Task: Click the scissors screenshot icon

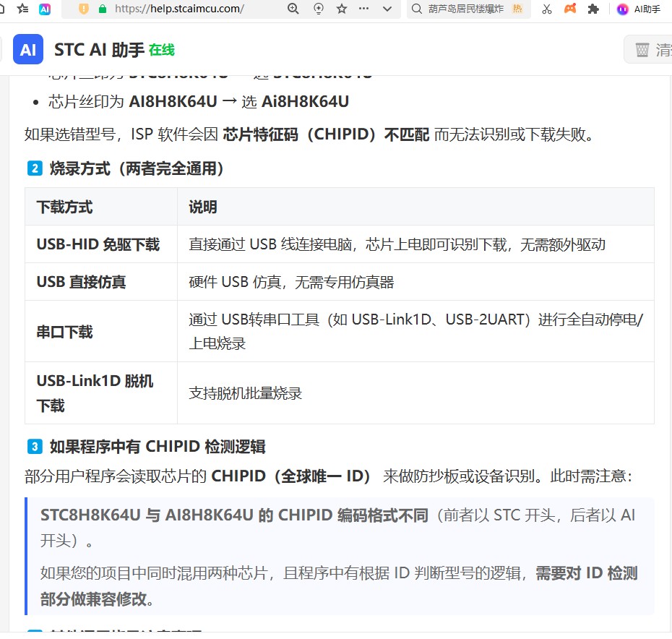Action: (547, 9)
